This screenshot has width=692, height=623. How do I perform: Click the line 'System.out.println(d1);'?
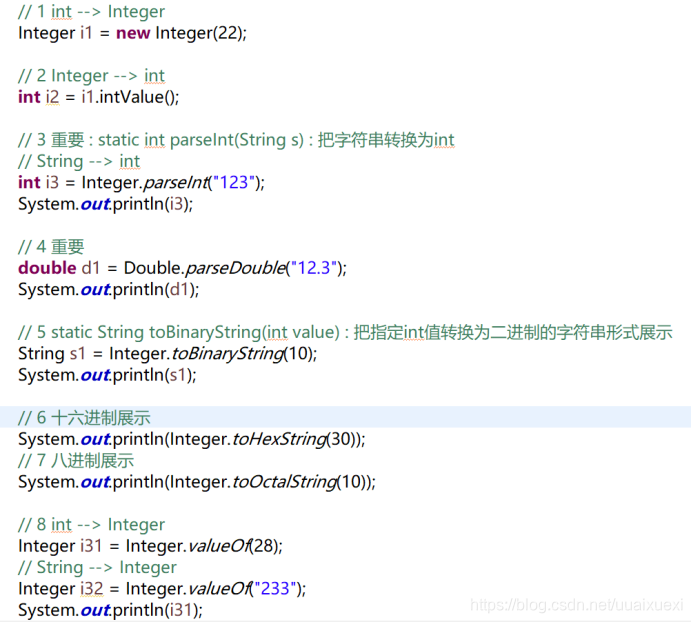point(109,290)
